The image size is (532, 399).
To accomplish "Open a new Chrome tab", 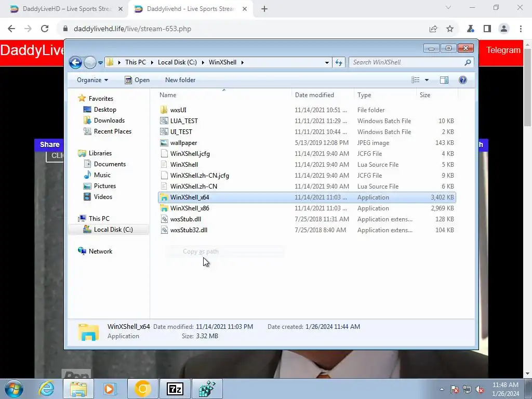I will [x=264, y=9].
